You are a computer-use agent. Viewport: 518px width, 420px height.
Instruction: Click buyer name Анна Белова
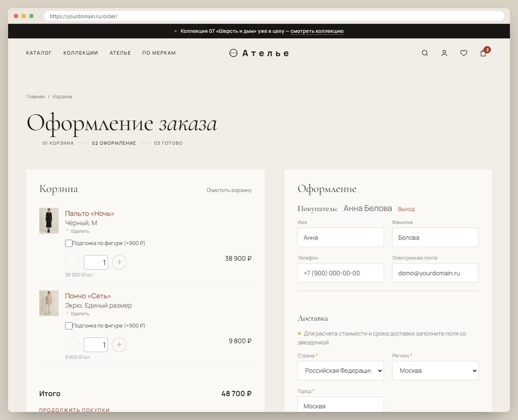pos(368,209)
